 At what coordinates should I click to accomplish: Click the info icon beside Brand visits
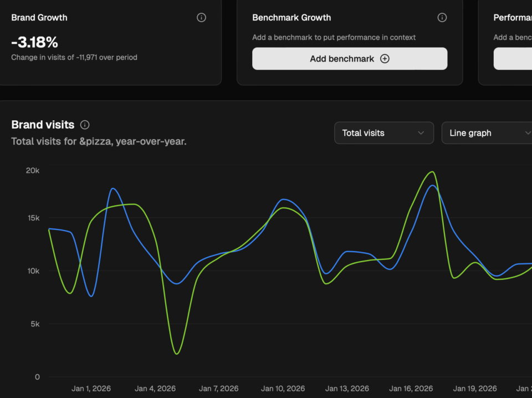coord(85,125)
